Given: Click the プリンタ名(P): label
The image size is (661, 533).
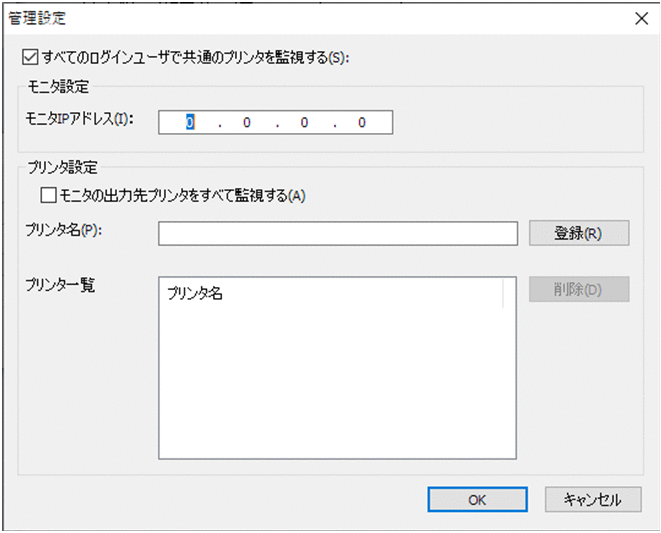Looking at the screenshot, I should pyautogui.click(x=64, y=230).
